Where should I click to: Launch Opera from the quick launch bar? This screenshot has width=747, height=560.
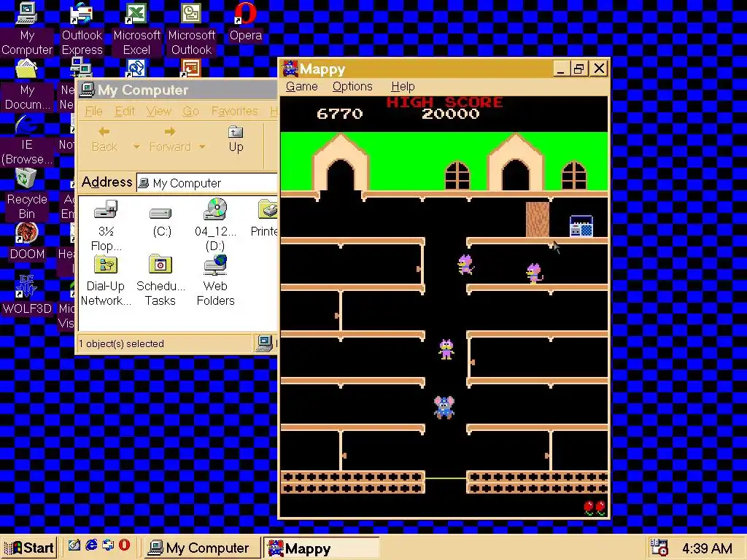tap(124, 545)
